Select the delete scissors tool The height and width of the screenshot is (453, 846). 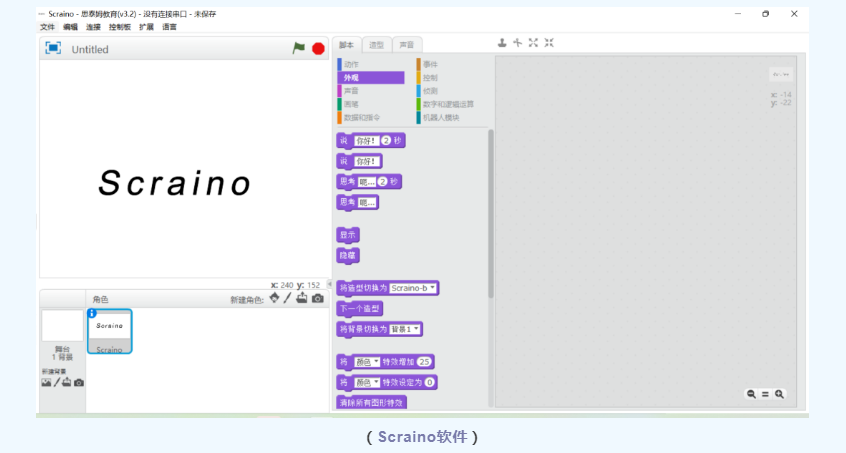click(x=517, y=43)
